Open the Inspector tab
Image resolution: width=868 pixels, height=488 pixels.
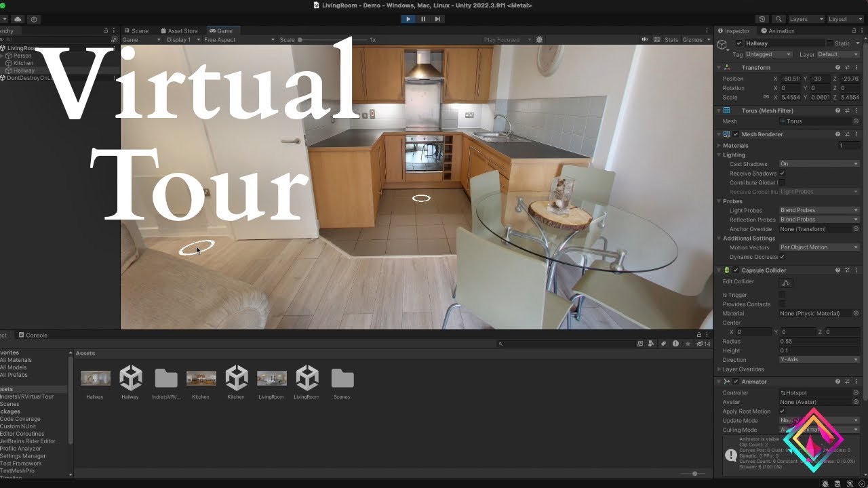[x=734, y=30]
